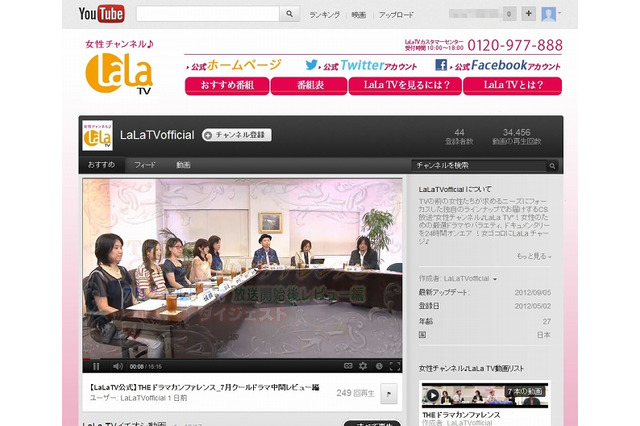This screenshot has width=640, height=426.
Task: Click the LaLaTVofficial について heading
Action: pos(455,189)
